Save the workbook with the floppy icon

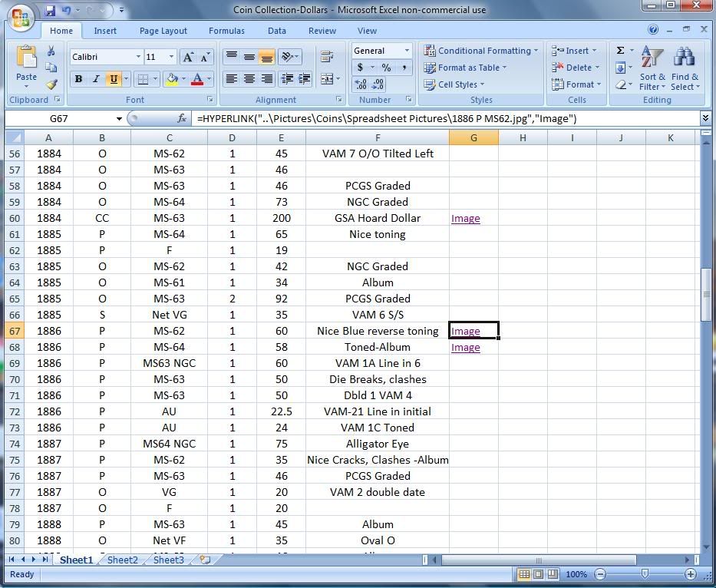[x=50, y=9]
